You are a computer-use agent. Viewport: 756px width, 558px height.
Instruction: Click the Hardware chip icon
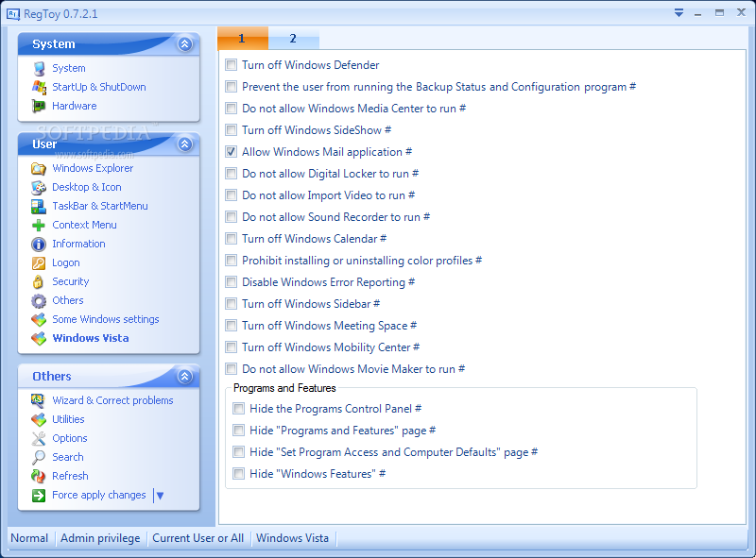[x=39, y=106]
